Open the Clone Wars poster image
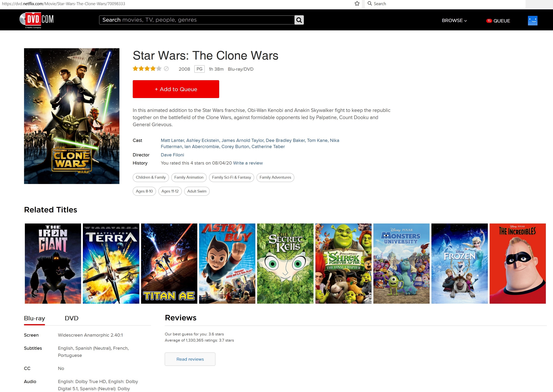This screenshot has width=553, height=392. [72, 116]
